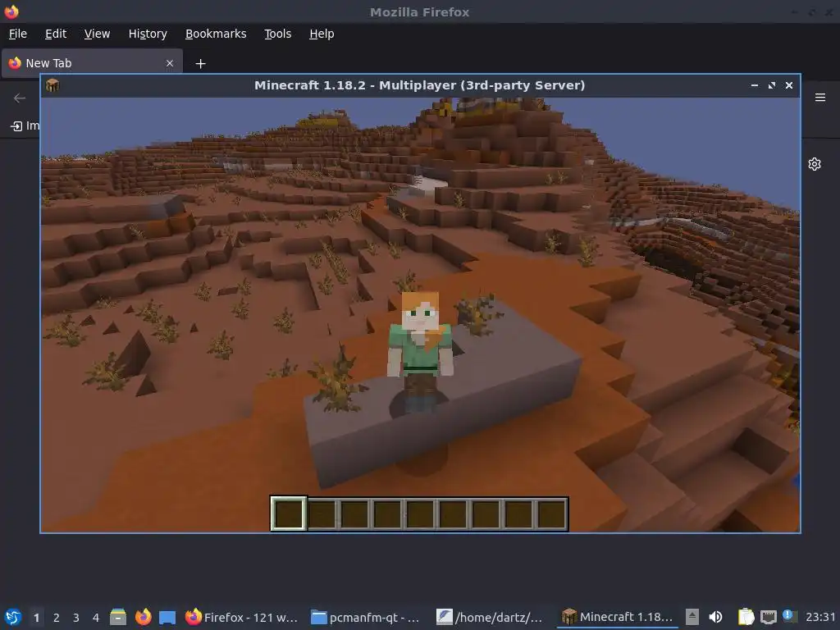Click the Minecraft crafting table window icon
Image resolution: width=840 pixels, height=630 pixels.
tap(52, 85)
